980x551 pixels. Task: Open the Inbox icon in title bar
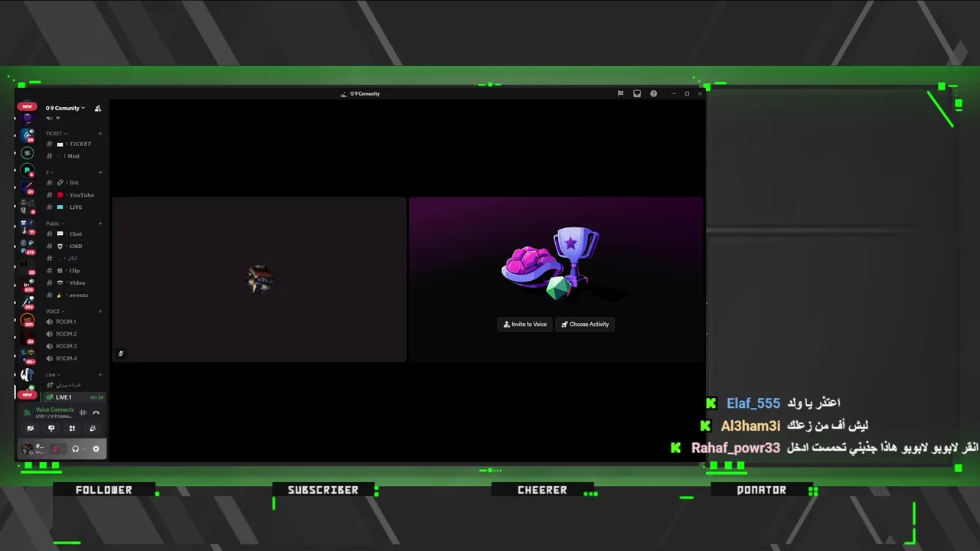point(637,93)
